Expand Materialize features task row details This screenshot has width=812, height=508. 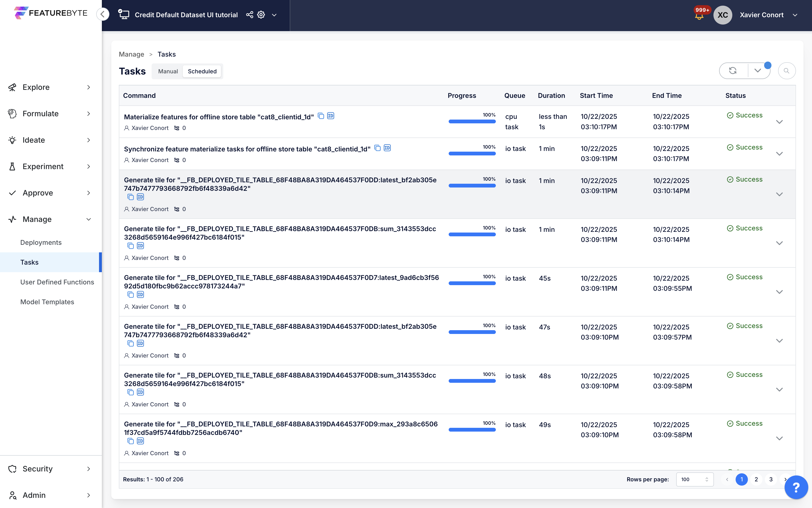779,122
